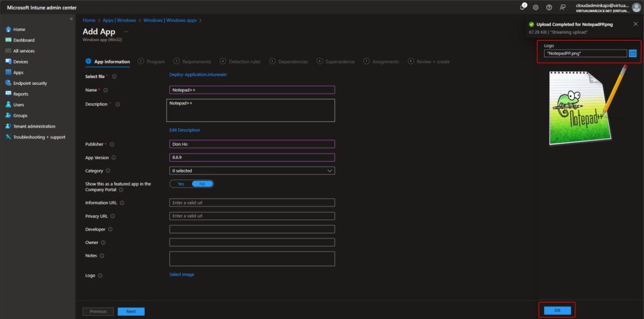Show info tooltip next to Select file
Screen dimensions: 644x319
point(114,77)
